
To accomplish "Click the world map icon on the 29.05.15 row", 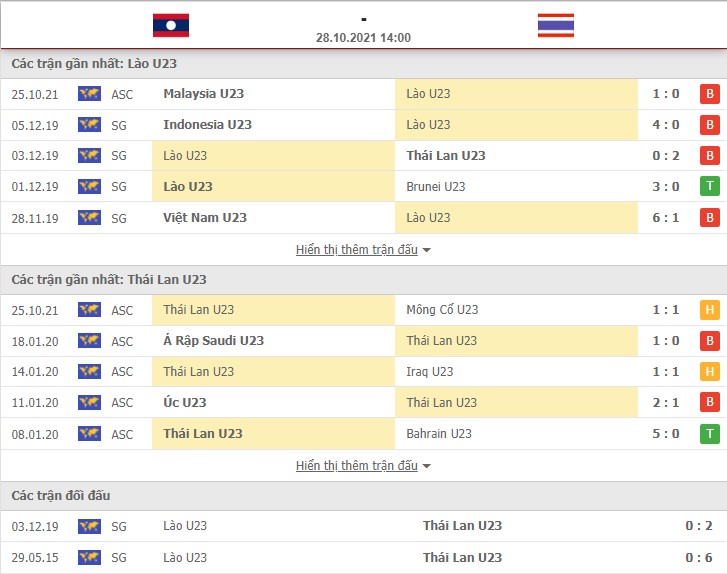I will click(89, 557).
